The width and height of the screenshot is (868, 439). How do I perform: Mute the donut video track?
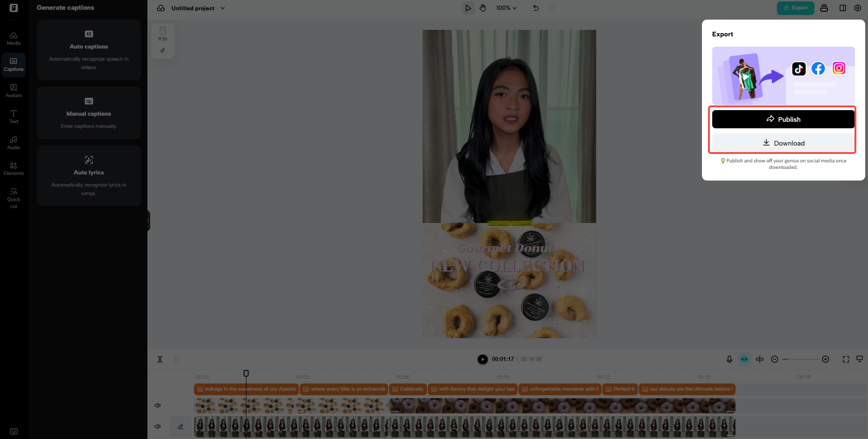click(158, 405)
